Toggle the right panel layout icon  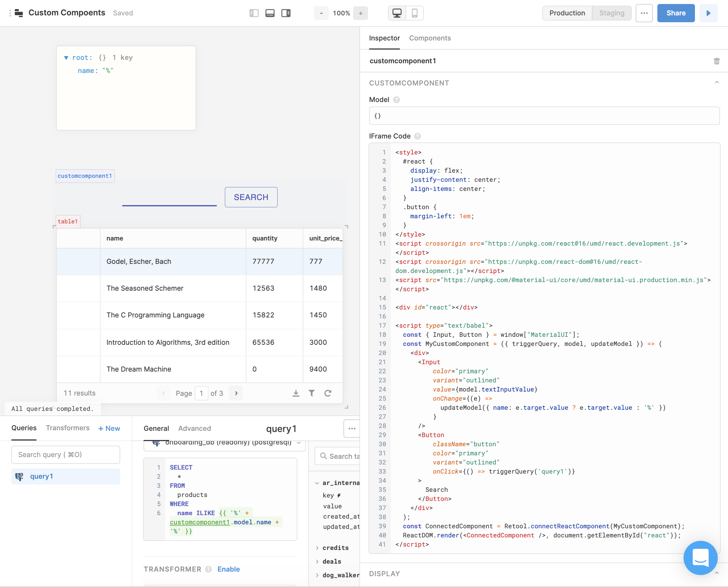pos(286,13)
